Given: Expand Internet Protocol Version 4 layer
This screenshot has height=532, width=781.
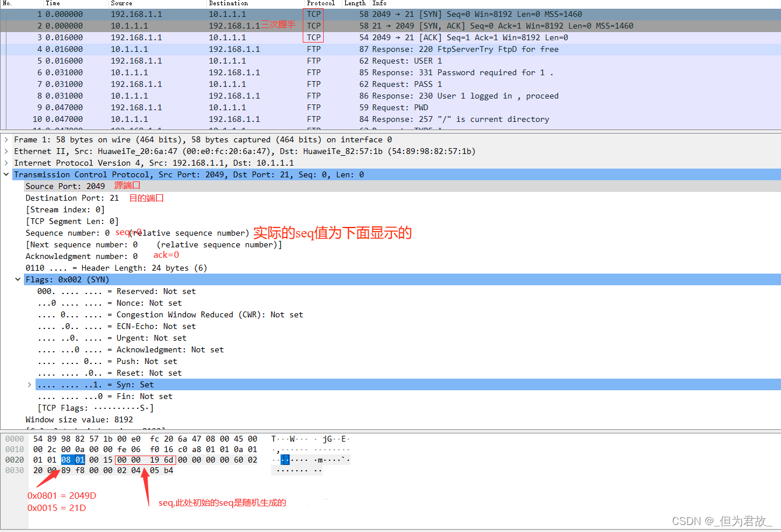Looking at the screenshot, I should pos(6,163).
